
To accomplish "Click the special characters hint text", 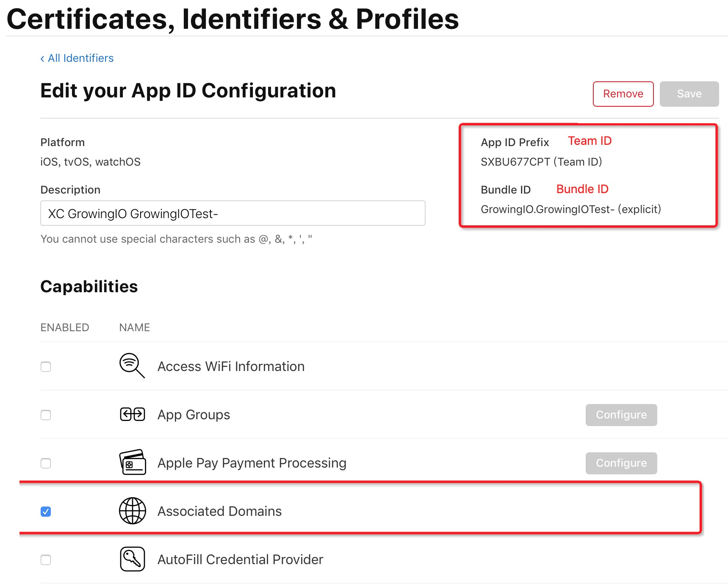I will tap(176, 239).
